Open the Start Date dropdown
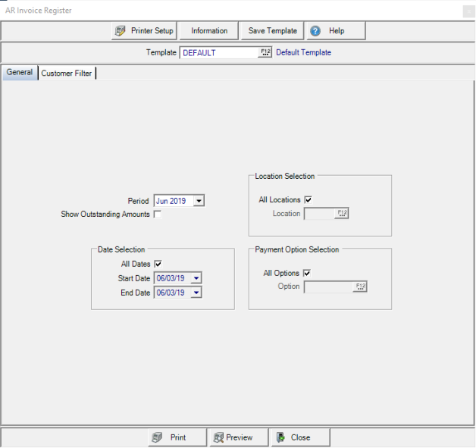The width and height of the screenshot is (476, 448). point(196,278)
